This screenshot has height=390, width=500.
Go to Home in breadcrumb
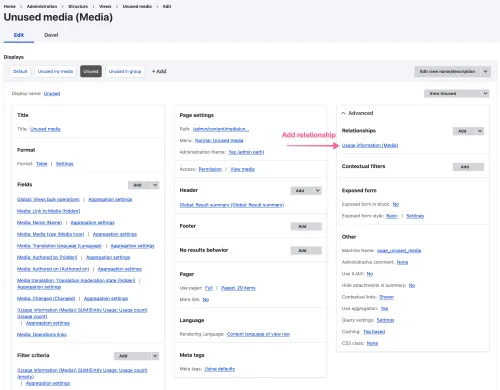[x=10, y=6]
